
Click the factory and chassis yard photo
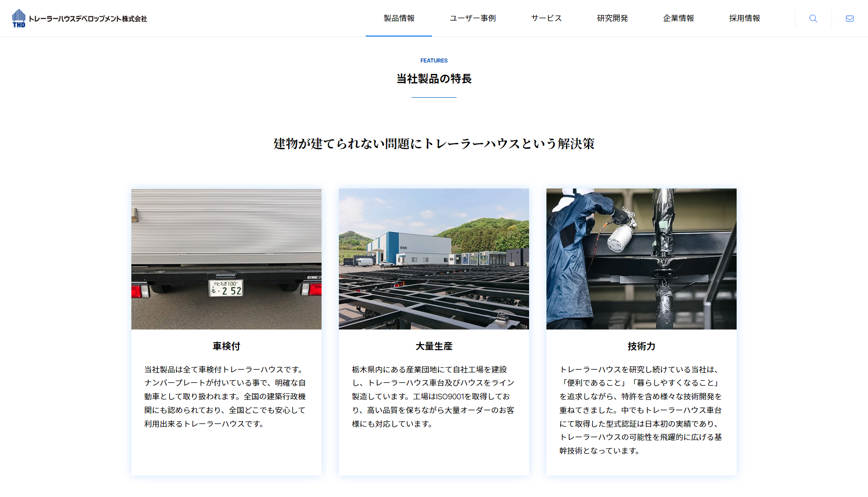434,259
